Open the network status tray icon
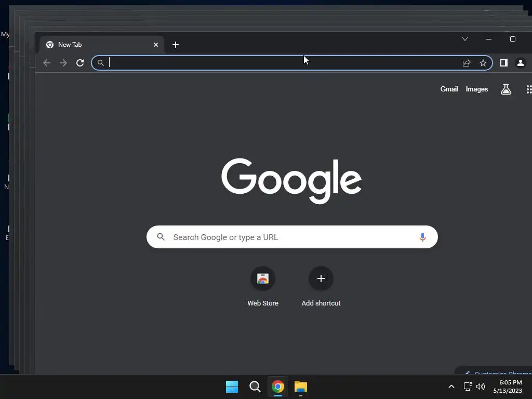 coord(468,387)
